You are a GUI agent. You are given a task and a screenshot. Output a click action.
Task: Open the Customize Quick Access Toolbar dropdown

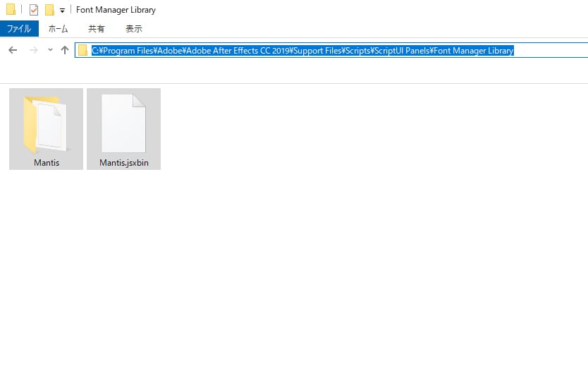[62, 11]
